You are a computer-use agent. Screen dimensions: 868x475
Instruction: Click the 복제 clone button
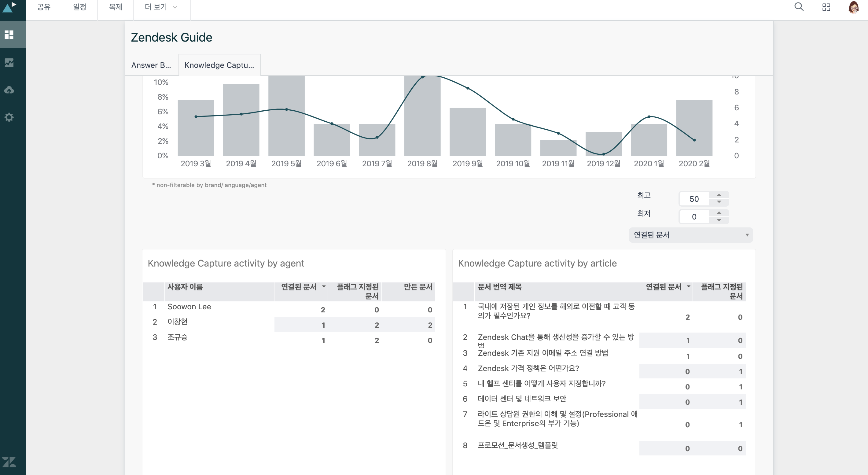[x=116, y=7]
